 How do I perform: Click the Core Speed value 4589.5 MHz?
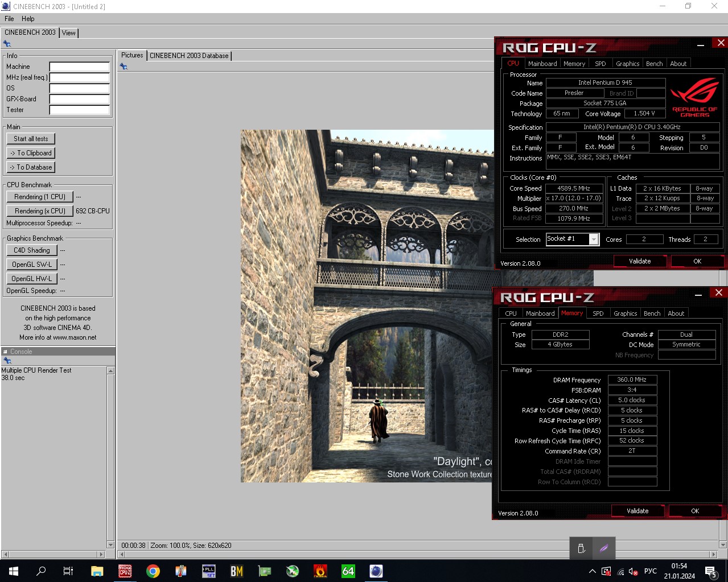coord(573,188)
